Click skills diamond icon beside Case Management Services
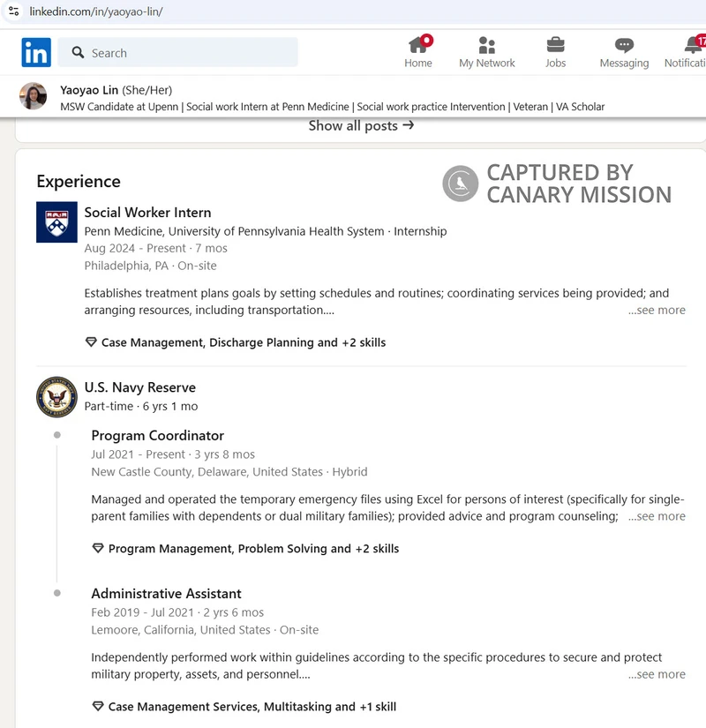Screen dimensions: 706x728 pyautogui.click(x=98, y=706)
